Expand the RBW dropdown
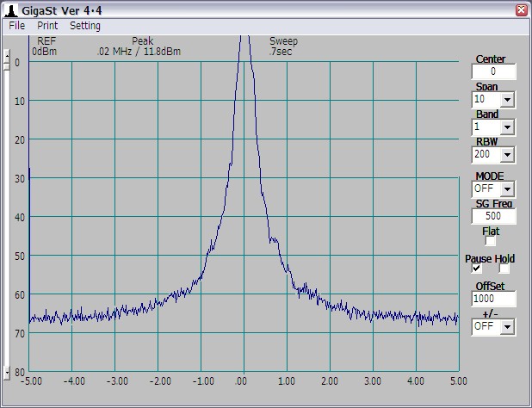The width and height of the screenshot is (532, 408). click(507, 155)
